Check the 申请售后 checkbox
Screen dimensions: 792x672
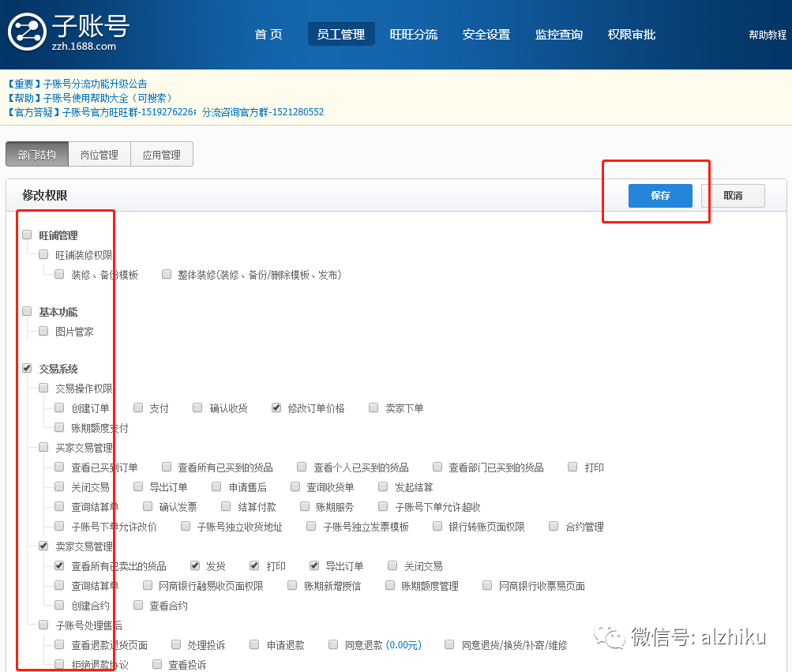point(216,486)
